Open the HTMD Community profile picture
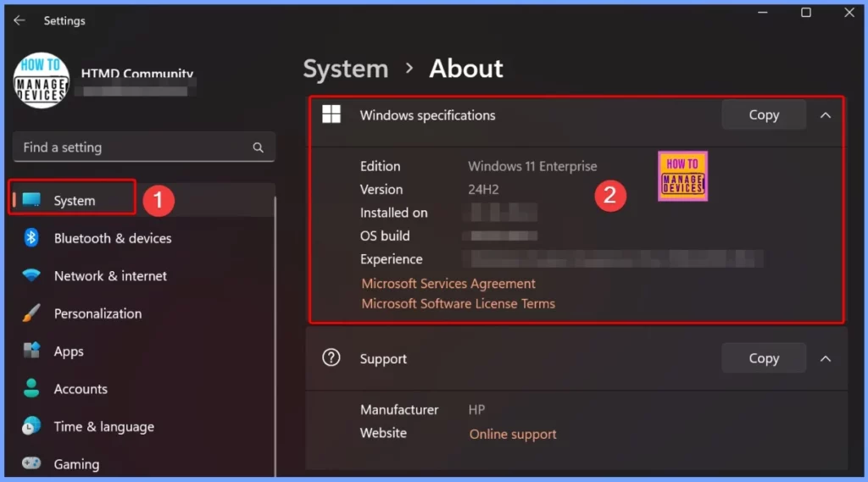Screen dimensions: 868x482 (42, 80)
